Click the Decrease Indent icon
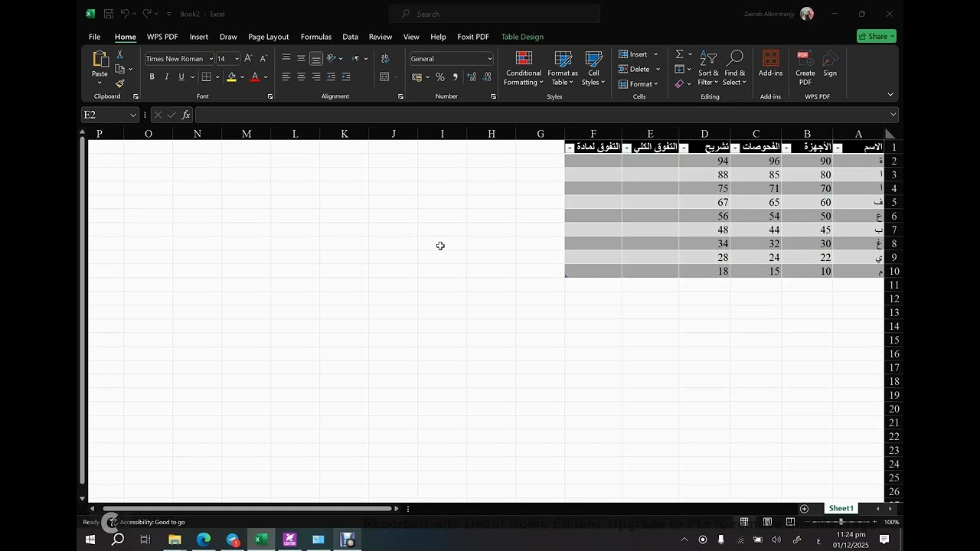980x551 pixels. pos(331,77)
